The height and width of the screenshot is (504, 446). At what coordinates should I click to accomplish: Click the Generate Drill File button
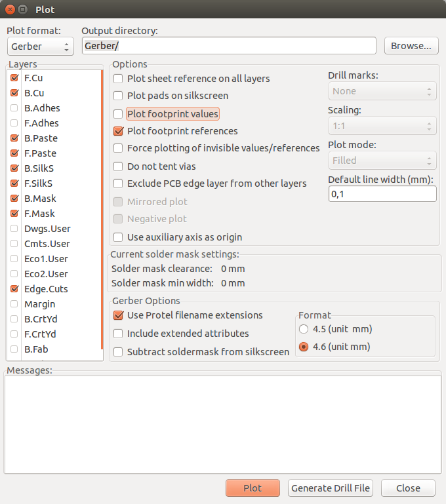pyautogui.click(x=331, y=488)
